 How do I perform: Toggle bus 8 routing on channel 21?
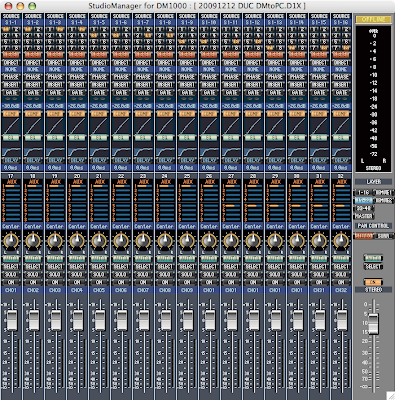tap(104, 48)
